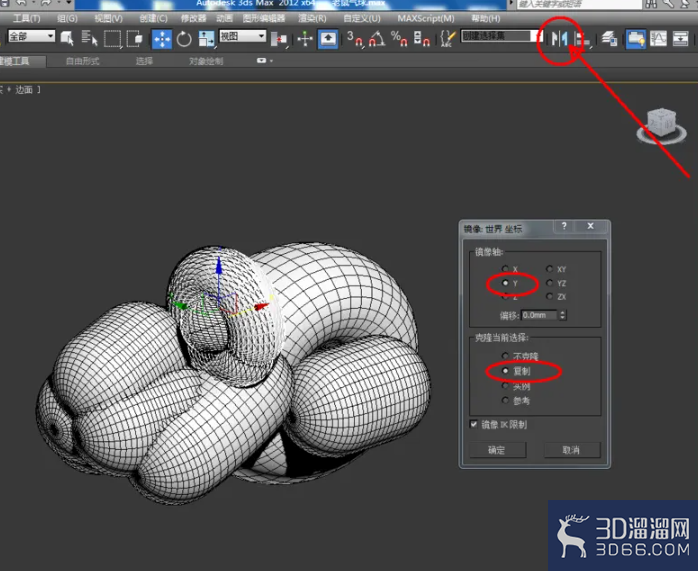
Task: Activate the Select and Scale tool
Action: pyautogui.click(x=207, y=39)
